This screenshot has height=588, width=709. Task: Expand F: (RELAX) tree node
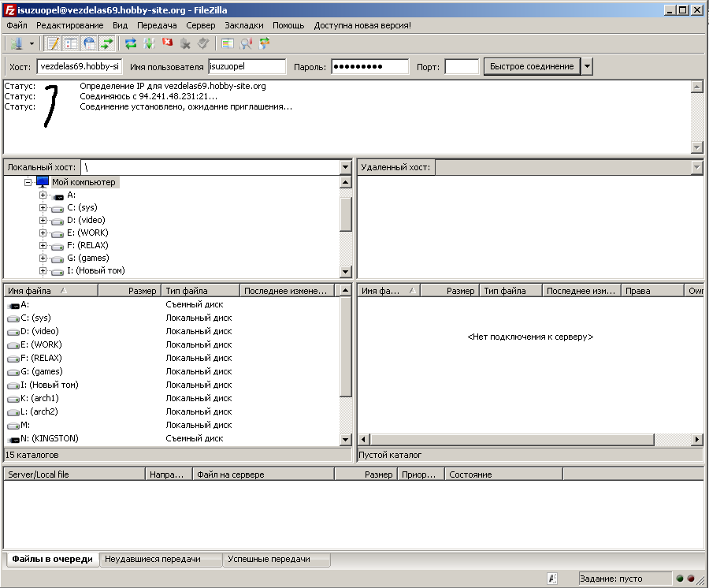click(43, 246)
